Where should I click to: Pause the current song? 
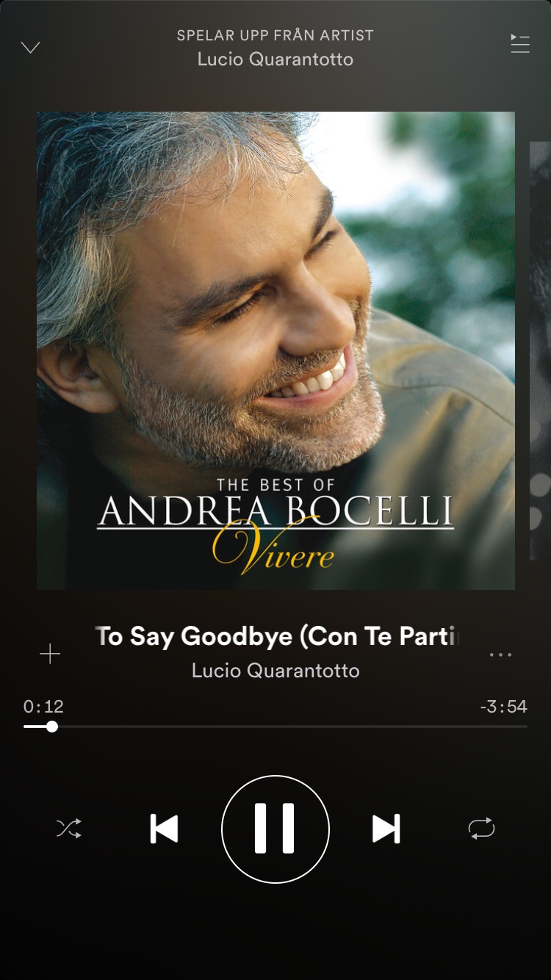pos(275,829)
